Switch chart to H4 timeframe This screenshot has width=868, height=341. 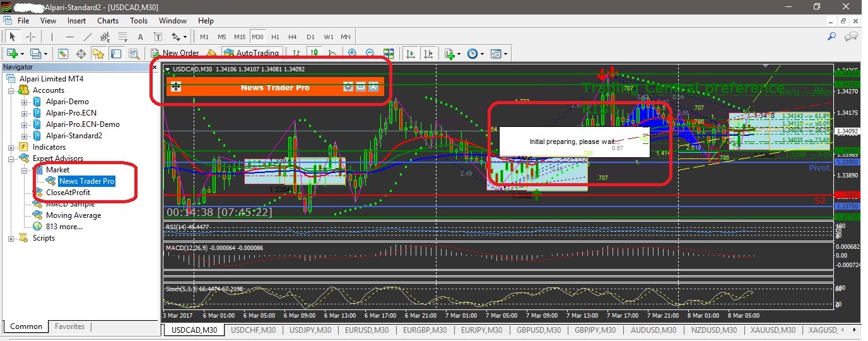click(293, 37)
